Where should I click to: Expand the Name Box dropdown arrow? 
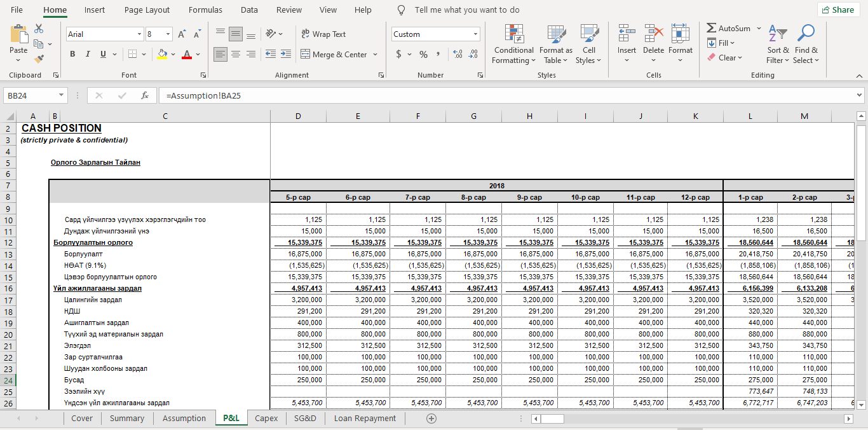62,95
